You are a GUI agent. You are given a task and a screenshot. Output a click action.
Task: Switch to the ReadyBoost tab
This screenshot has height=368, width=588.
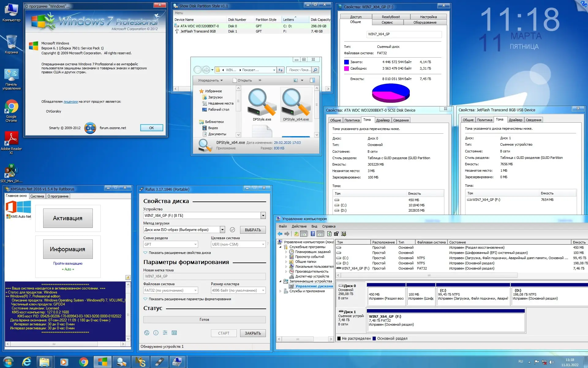pyautogui.click(x=391, y=17)
